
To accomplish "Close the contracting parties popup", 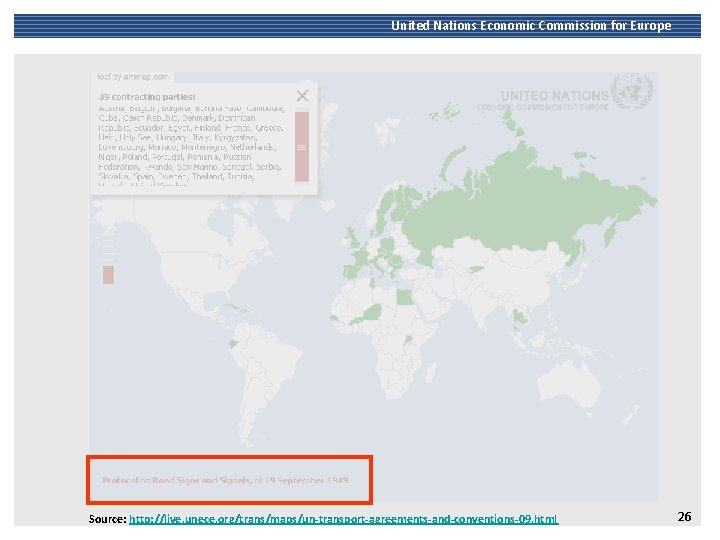I will click(x=302, y=96).
